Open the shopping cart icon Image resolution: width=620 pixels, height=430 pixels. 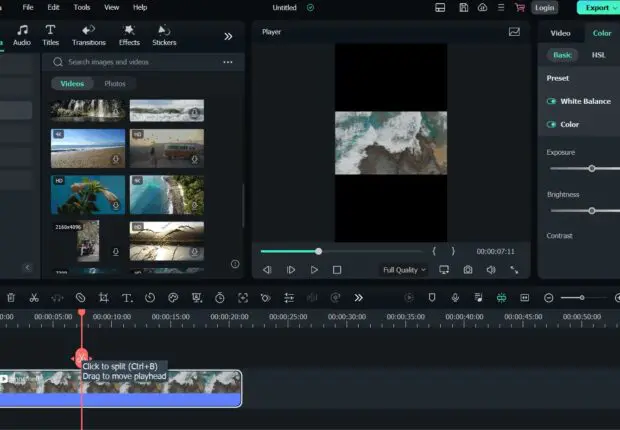pos(520,8)
